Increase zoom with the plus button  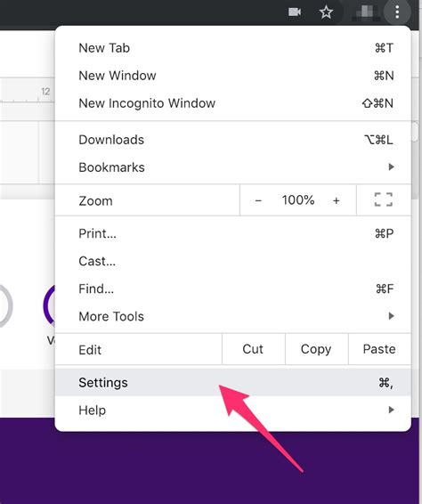click(x=337, y=200)
